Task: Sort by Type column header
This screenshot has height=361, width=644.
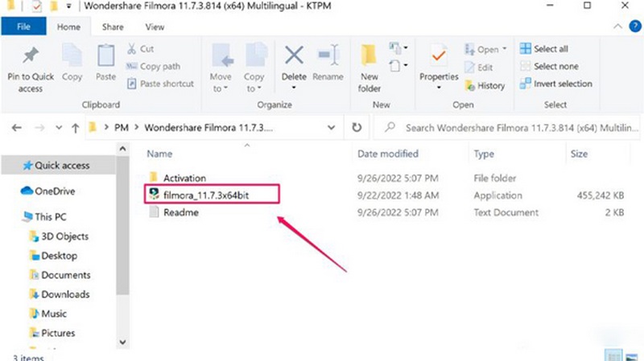Action: pos(484,154)
